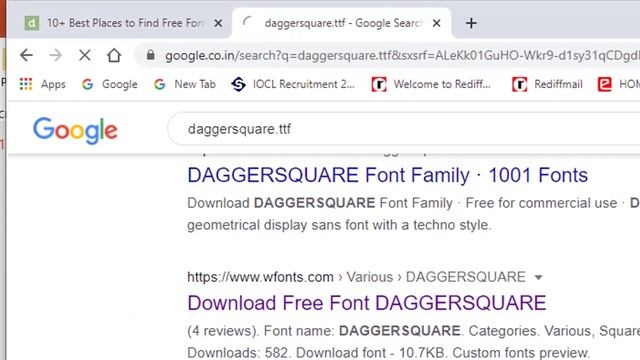Open the Apps bookmark grid
Viewport: 640px width, 360px height.
pos(42,84)
